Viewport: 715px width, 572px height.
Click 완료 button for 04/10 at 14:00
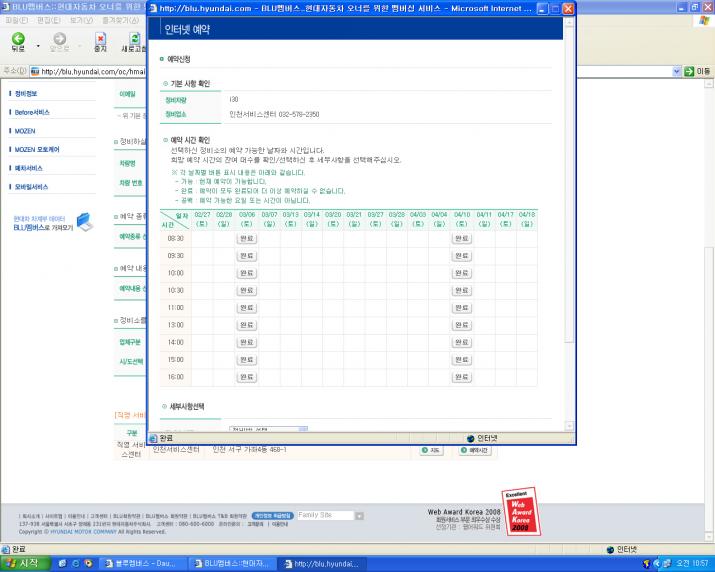(x=461, y=343)
